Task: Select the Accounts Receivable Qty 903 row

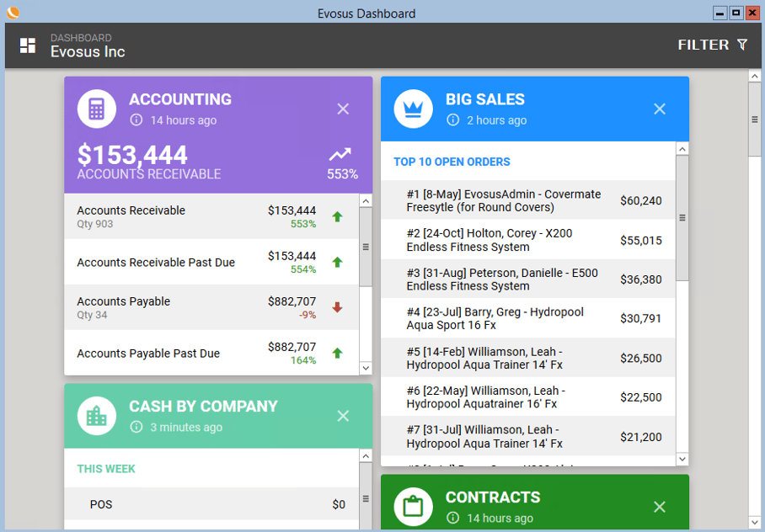Action: (211, 216)
